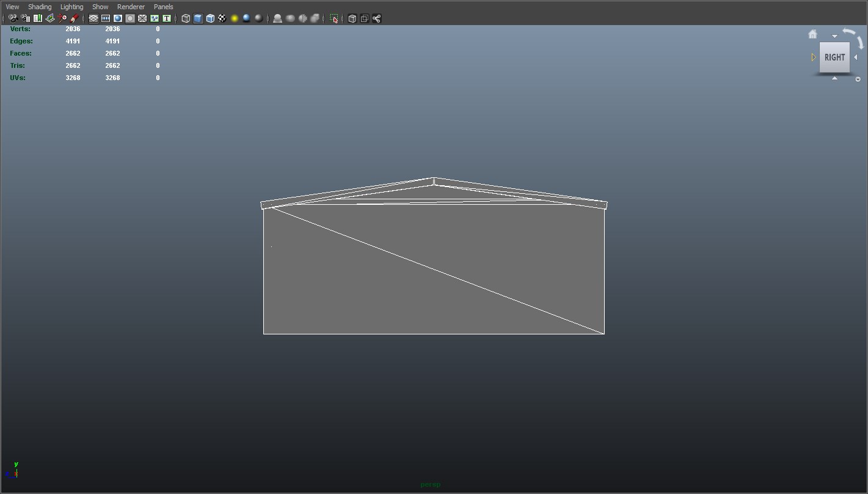Click the UVs label in the heads-up display

pyautogui.click(x=18, y=78)
